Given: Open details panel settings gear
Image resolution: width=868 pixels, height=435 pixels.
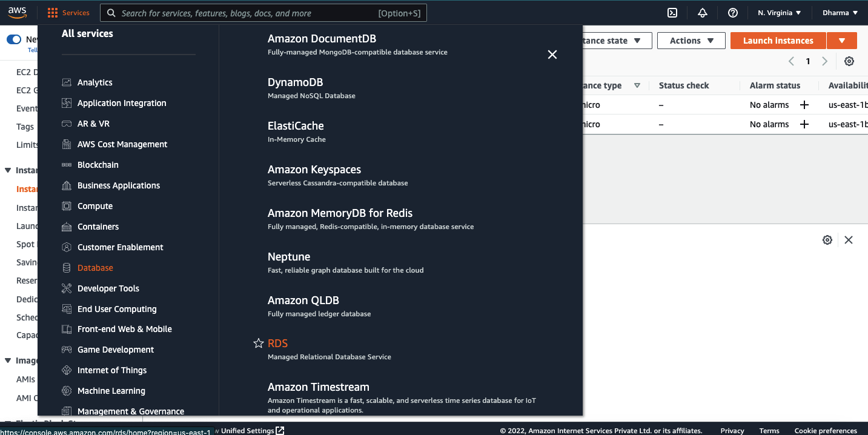Looking at the screenshot, I should point(827,240).
